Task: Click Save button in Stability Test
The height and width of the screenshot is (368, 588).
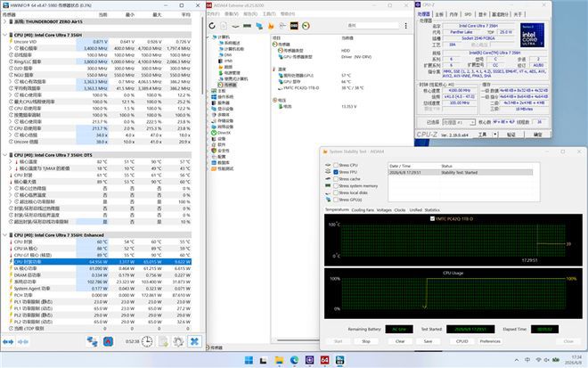Action: pos(428,341)
